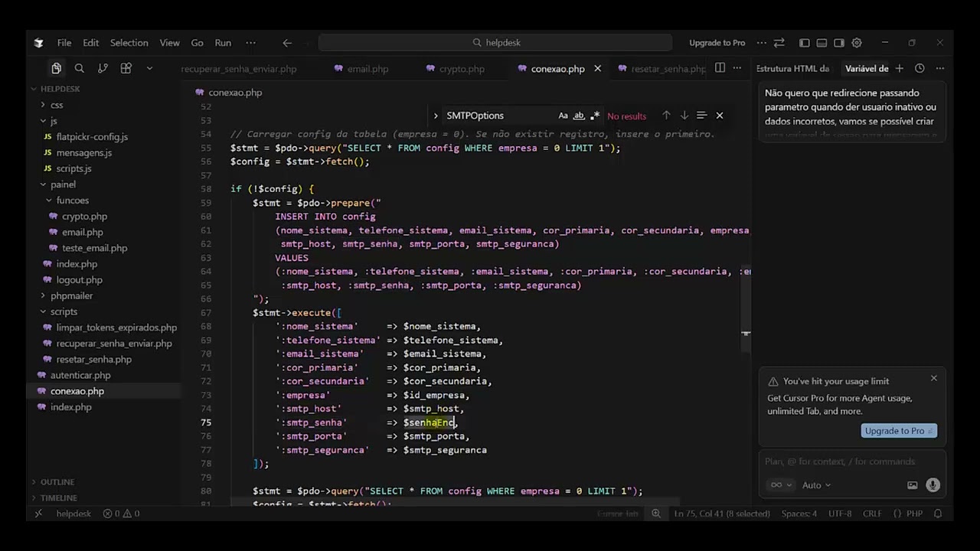
Task: Show chat history clock icon
Action: pyautogui.click(x=920, y=68)
